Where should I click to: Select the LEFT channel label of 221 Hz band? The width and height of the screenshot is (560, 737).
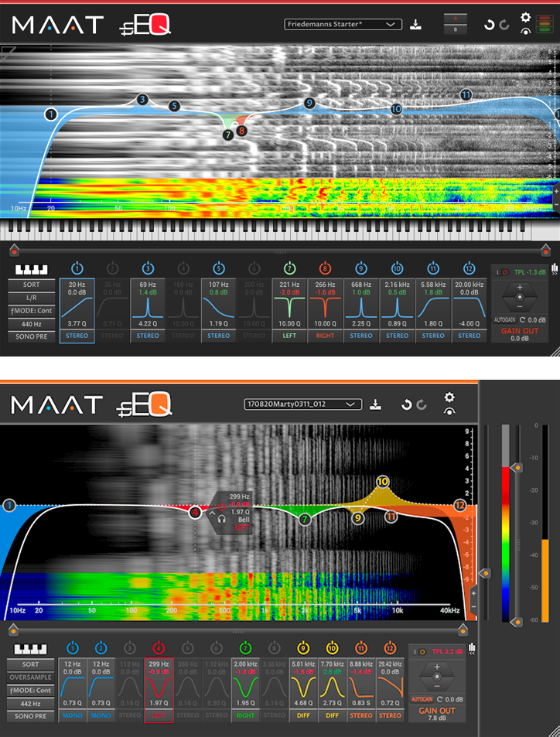coord(290,336)
